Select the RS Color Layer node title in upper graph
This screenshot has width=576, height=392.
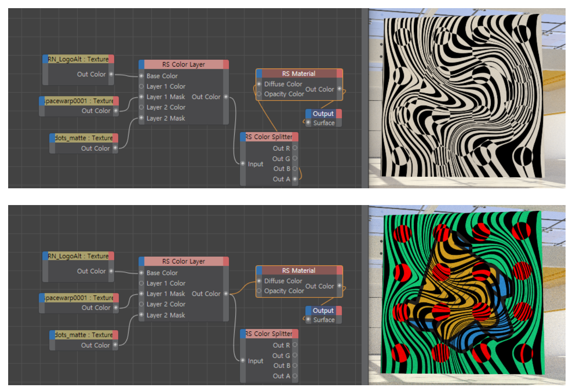click(184, 64)
